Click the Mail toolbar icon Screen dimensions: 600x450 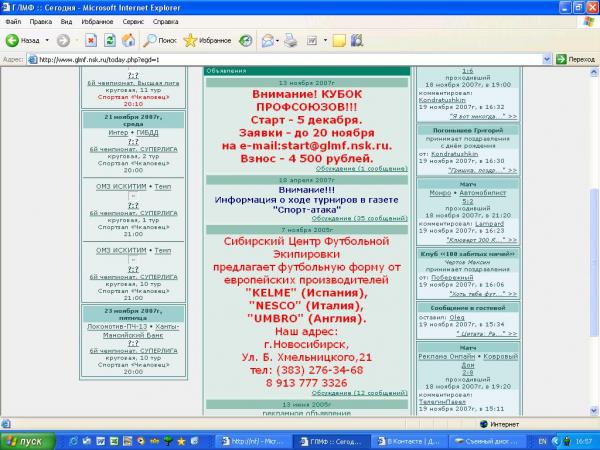(x=267, y=41)
